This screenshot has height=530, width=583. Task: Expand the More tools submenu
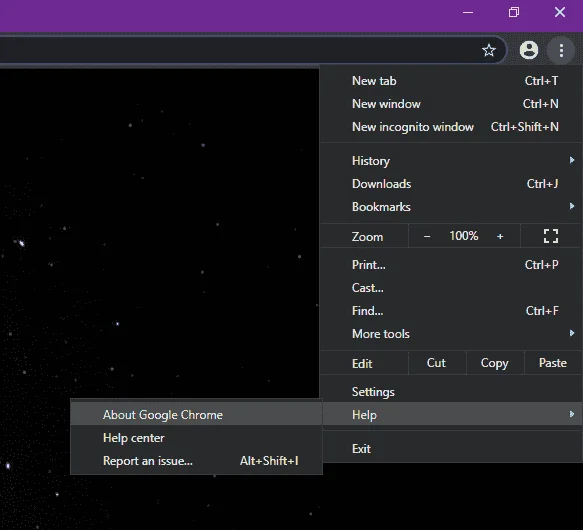point(452,334)
